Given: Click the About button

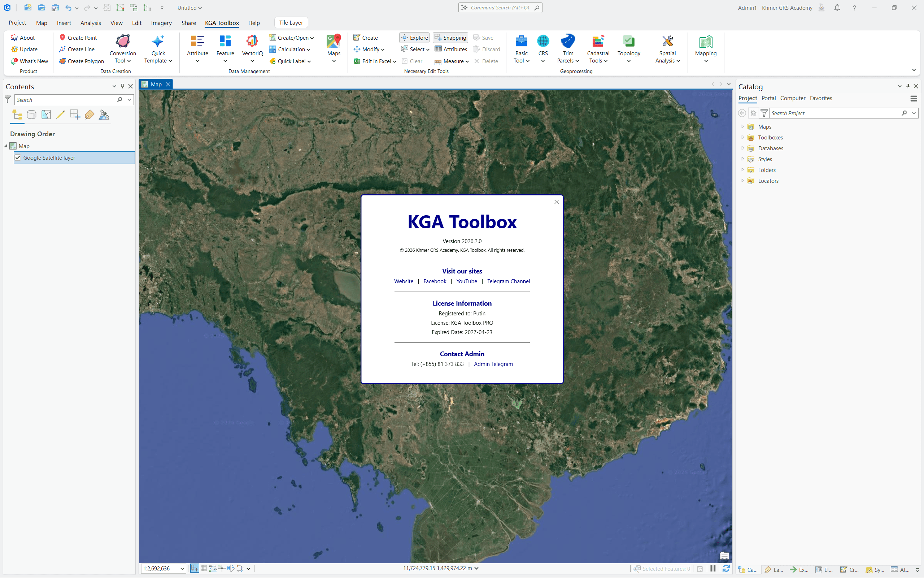Looking at the screenshot, I should [23, 38].
